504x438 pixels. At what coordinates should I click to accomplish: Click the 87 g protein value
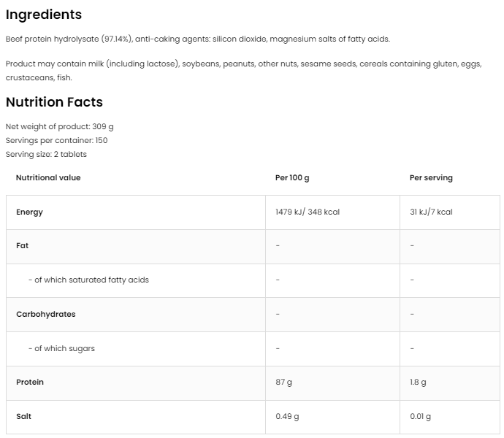(284, 382)
